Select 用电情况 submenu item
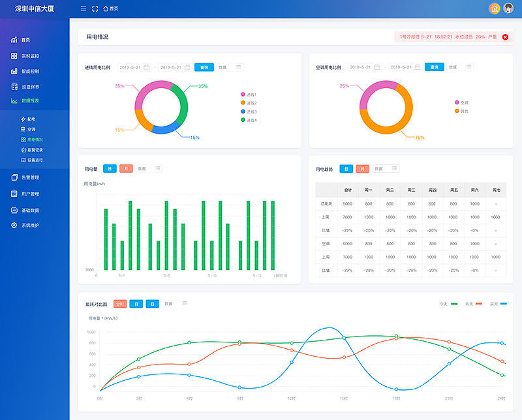Screen dimensions: 522x420 (x=32, y=140)
